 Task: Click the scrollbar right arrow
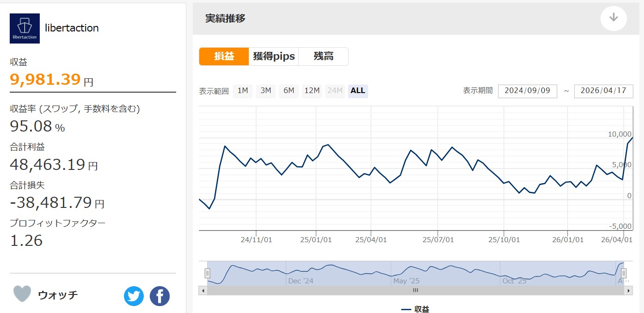tap(628, 291)
